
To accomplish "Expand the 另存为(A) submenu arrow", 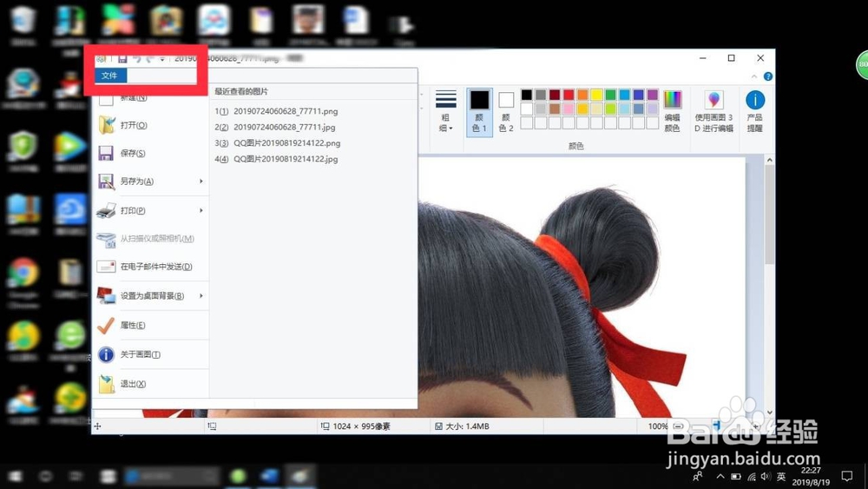I will tap(201, 181).
